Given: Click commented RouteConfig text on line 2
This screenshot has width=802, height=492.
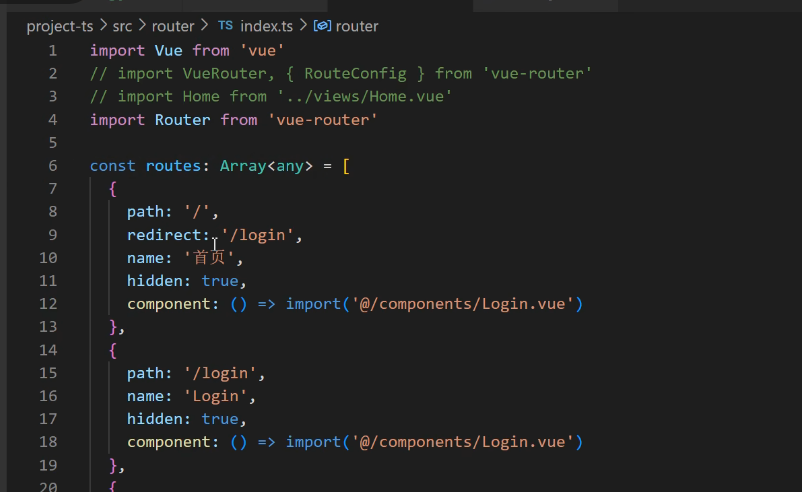Looking at the screenshot, I should coord(355,74).
